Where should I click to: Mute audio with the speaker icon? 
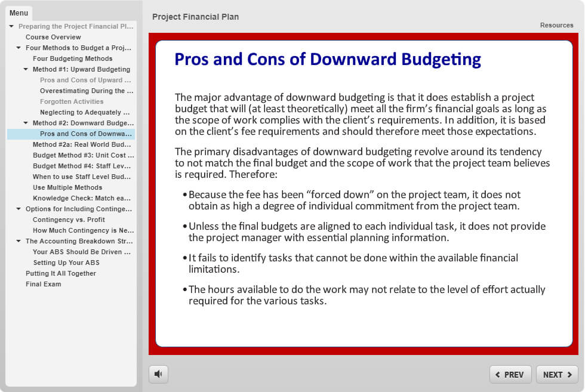(158, 374)
